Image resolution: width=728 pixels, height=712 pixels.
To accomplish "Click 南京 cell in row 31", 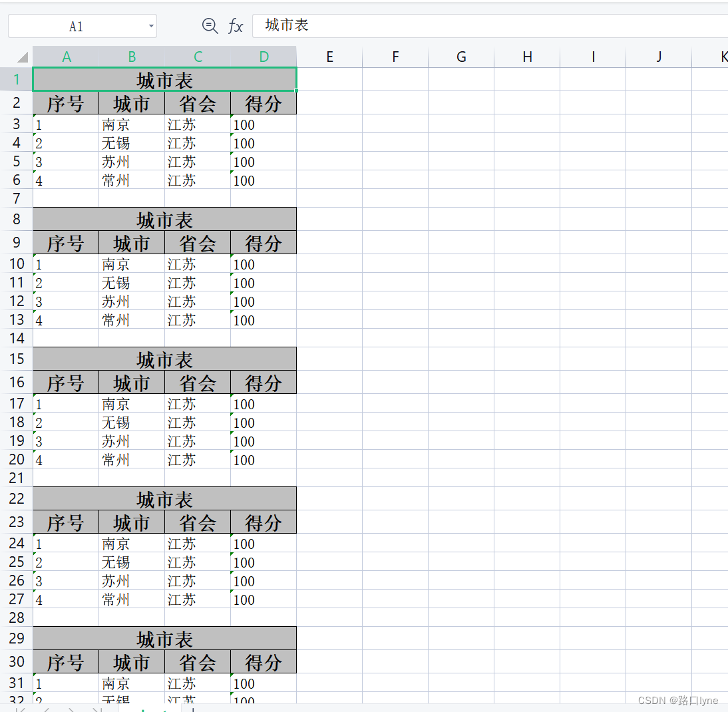I will tap(132, 683).
